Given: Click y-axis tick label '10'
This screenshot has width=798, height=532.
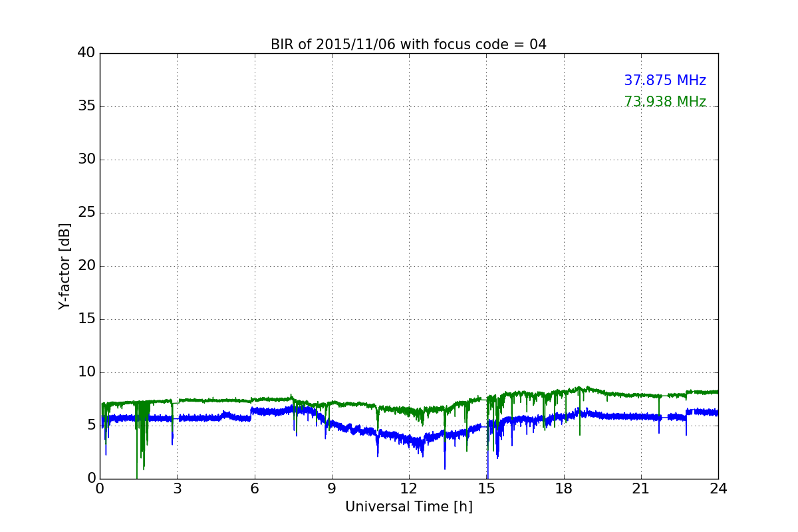Looking at the screenshot, I should (x=86, y=372).
